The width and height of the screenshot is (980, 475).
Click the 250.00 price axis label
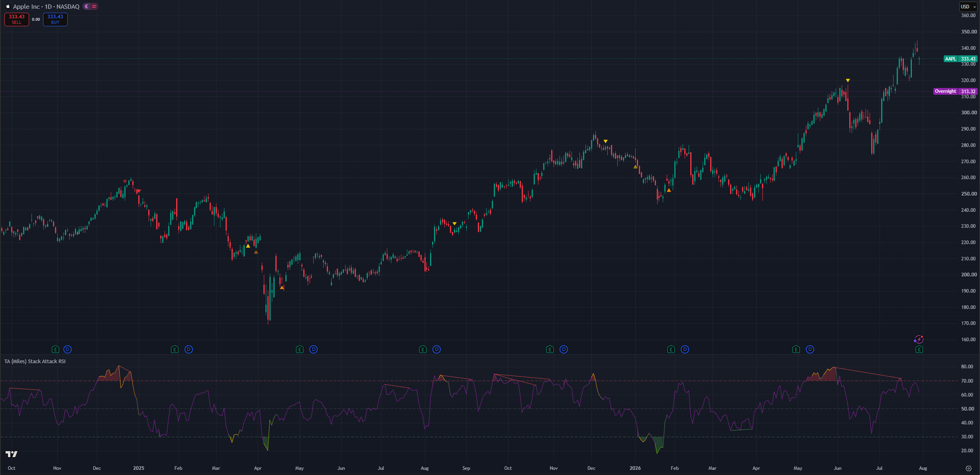point(968,194)
